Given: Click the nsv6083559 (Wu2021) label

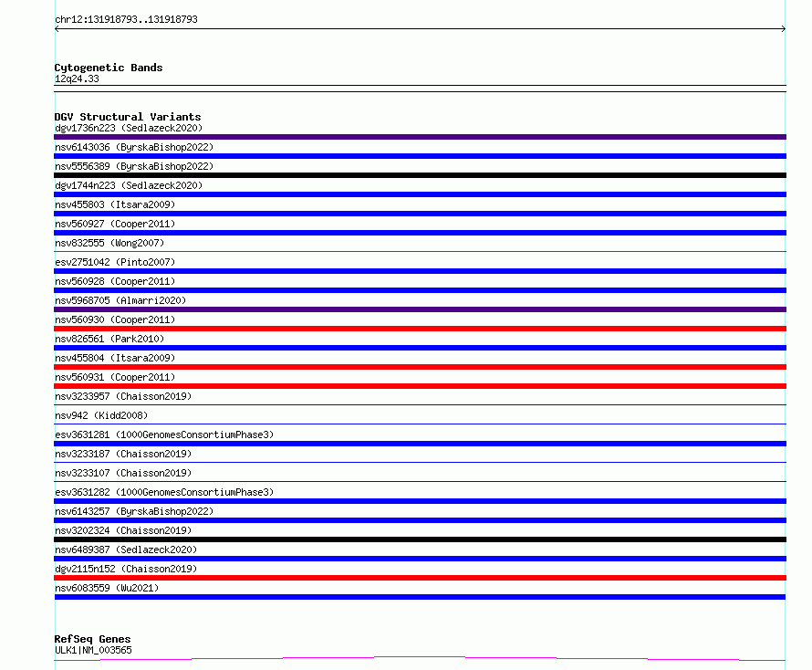Looking at the screenshot, I should coord(107,588).
